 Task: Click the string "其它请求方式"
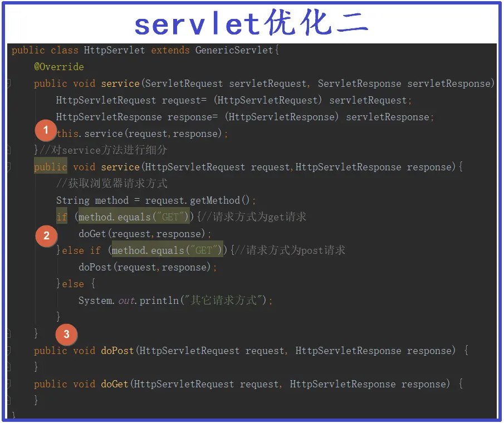click(x=223, y=301)
